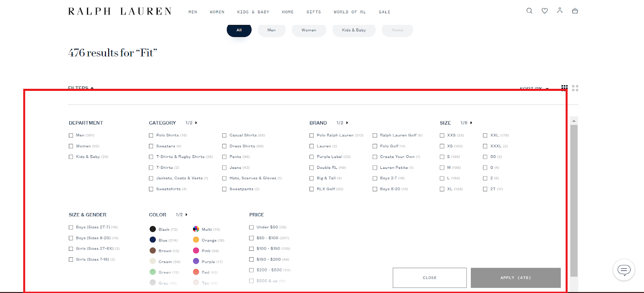Select the Cream color swatch

[153, 261]
